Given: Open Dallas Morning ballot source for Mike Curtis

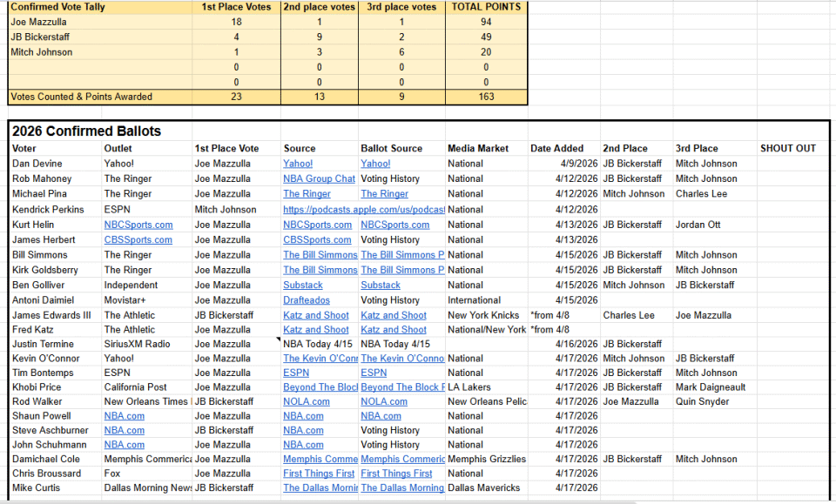Looking at the screenshot, I should (402, 488).
